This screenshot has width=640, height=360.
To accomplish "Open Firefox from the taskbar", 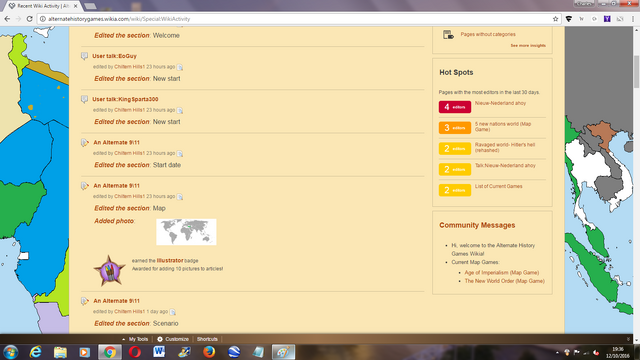I will tap(209, 352).
